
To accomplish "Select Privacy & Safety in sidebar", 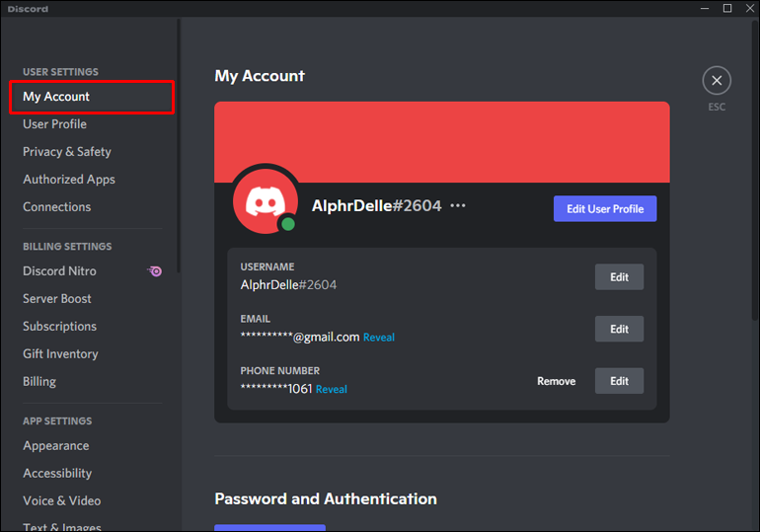I will click(67, 152).
